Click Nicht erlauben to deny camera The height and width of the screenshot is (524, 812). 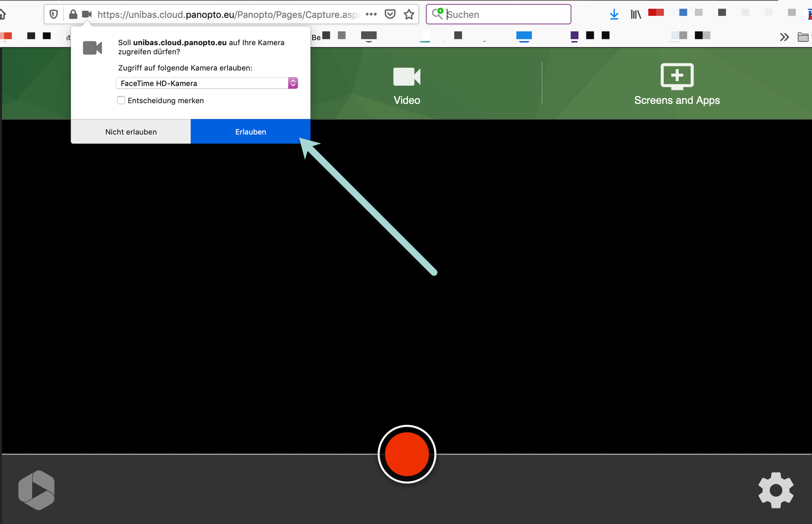[131, 132]
